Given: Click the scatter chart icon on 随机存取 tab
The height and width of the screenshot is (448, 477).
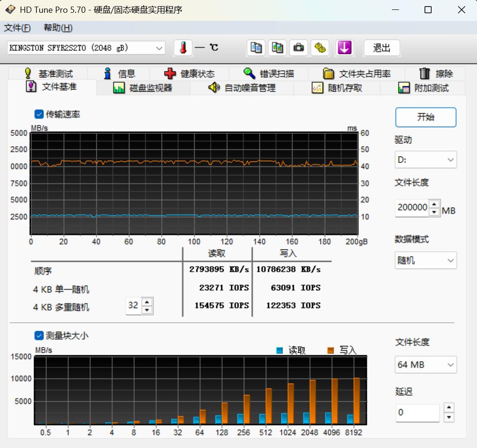Looking at the screenshot, I should 317,88.
